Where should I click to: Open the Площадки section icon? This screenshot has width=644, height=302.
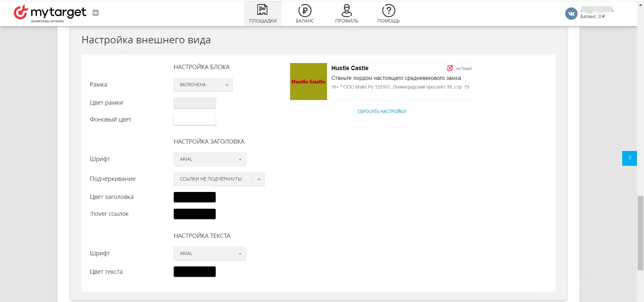[262, 10]
